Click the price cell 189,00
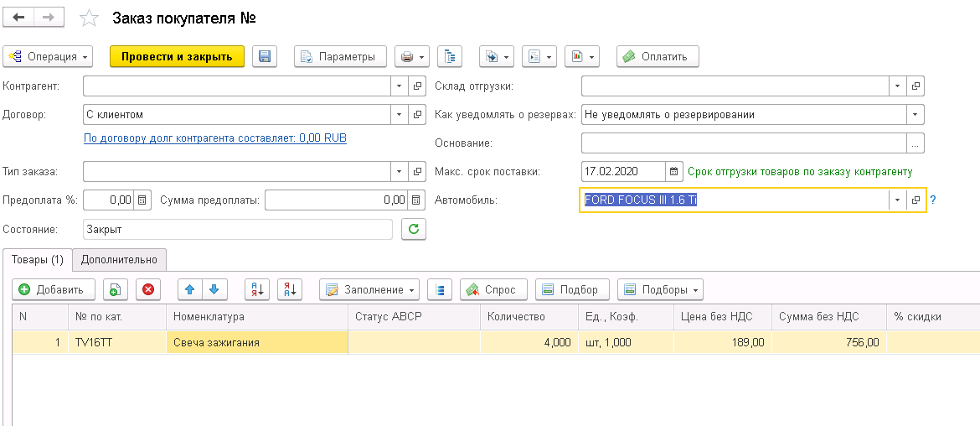980x426 pixels. 723,342
